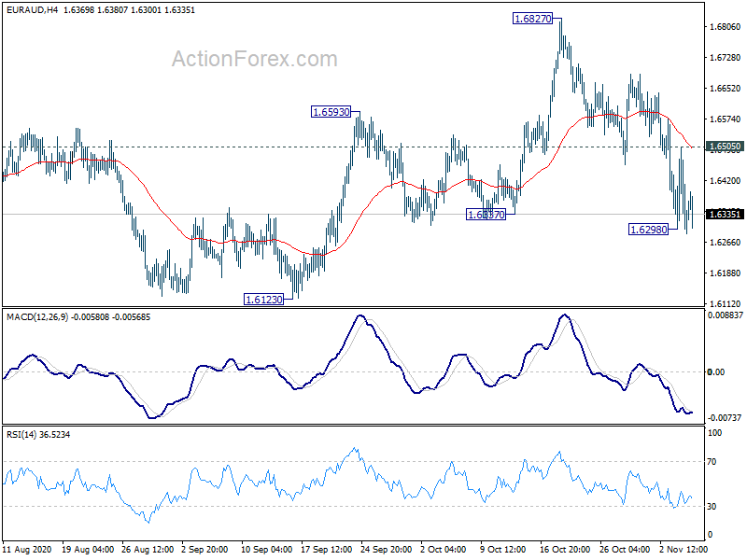Click the 26 Oct 04:00 time label
This screenshot has height=560, width=747.
(x=625, y=550)
